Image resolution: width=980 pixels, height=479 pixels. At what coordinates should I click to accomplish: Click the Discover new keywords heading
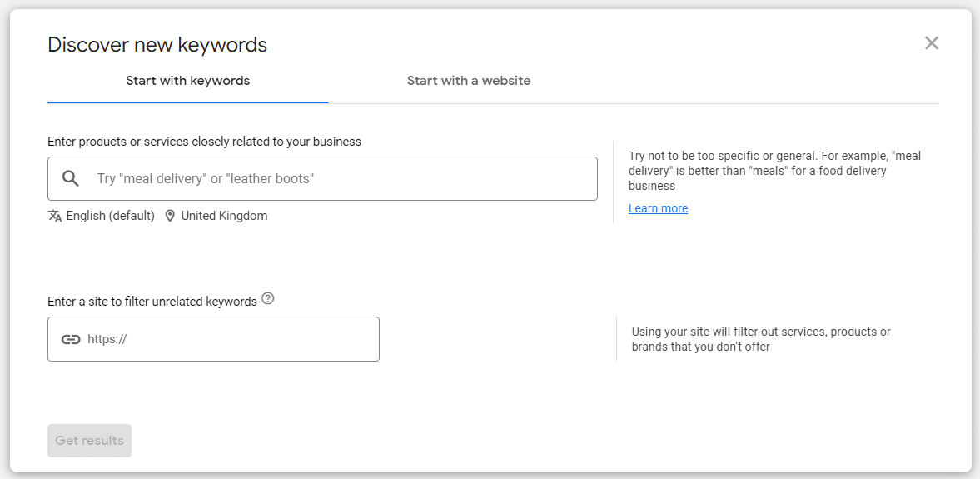[x=157, y=45]
